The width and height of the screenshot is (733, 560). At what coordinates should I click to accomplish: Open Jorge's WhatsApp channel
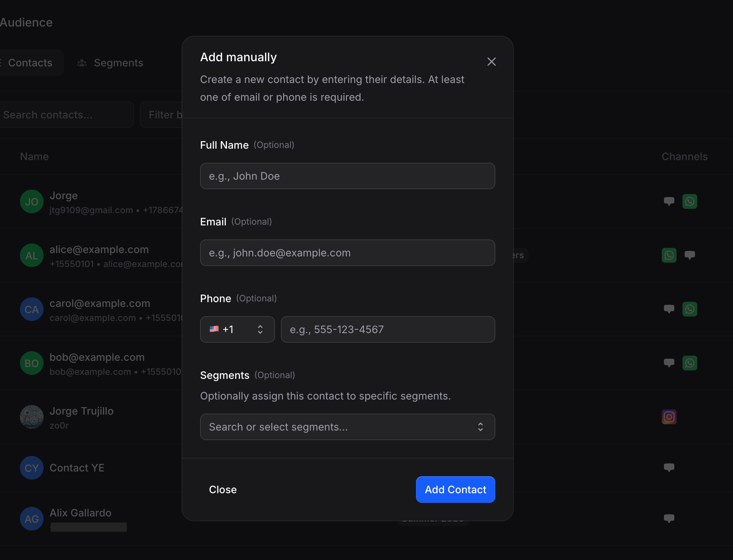690,201
